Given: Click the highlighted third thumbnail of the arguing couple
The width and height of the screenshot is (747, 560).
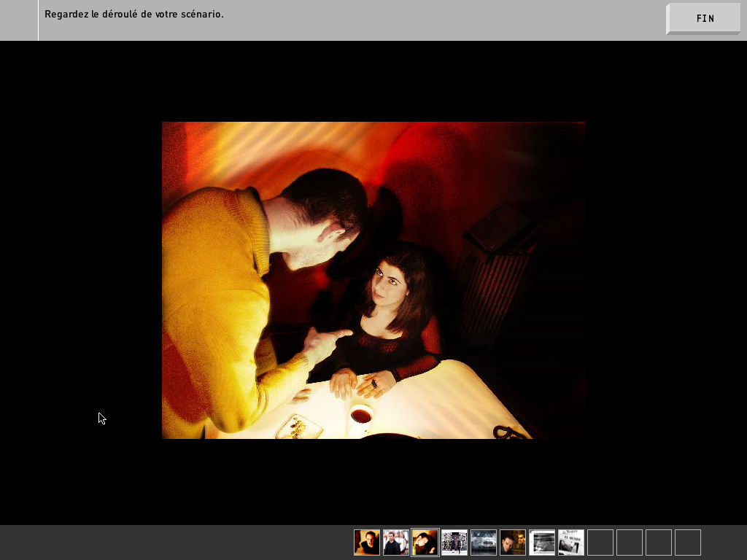Looking at the screenshot, I should click(425, 542).
